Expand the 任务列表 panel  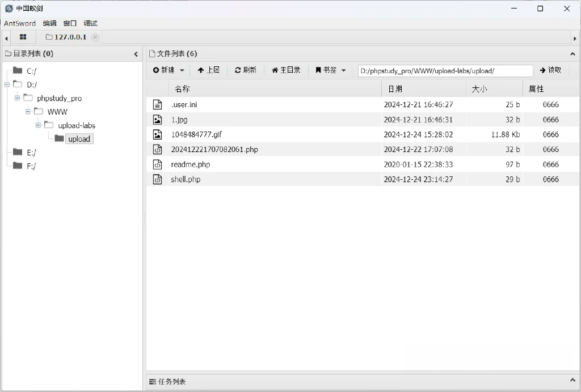(572, 381)
